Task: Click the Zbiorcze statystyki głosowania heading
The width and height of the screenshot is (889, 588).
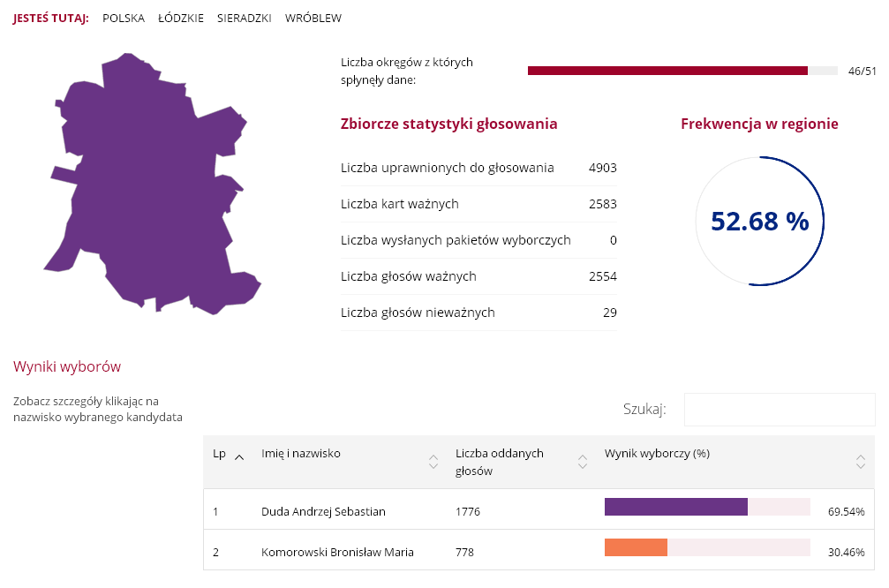Action: pos(448,124)
